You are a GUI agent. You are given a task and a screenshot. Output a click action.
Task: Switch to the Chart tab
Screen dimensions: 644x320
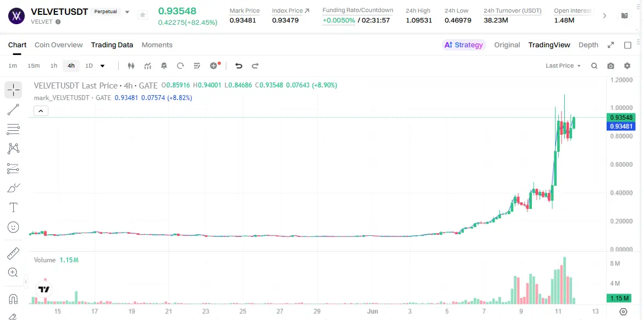[17, 45]
